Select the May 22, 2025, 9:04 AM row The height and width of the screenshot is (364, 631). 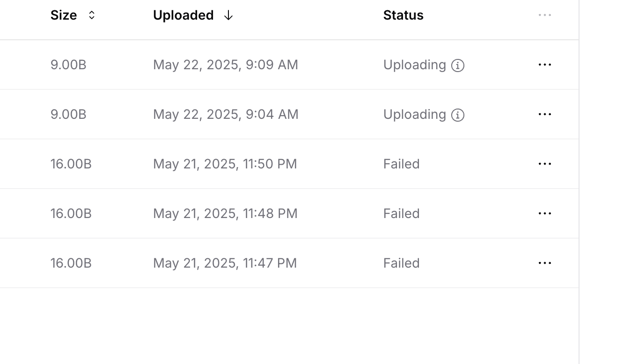point(289,114)
